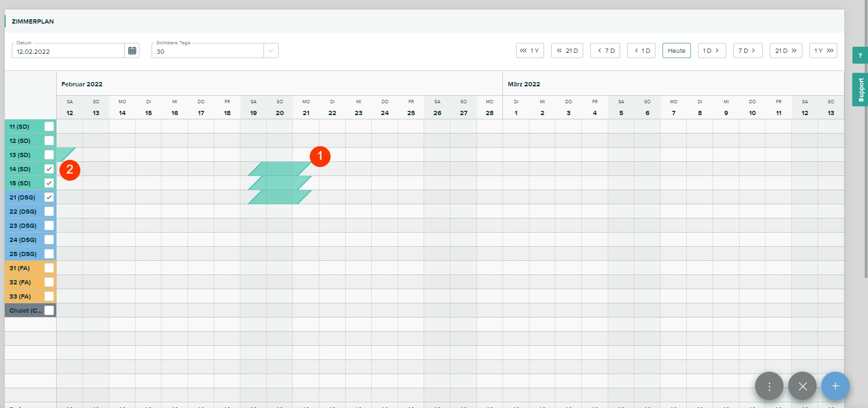
Task: Click into the Datum input field
Action: click(x=68, y=51)
